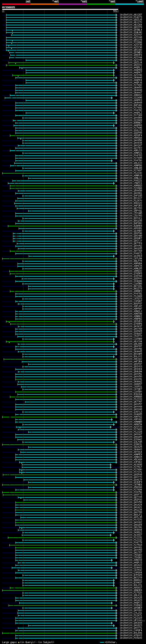Select the UniRef100_A9PJH7 label
Image resolution: width=146 pixels, height=644 pixels.
131,306
